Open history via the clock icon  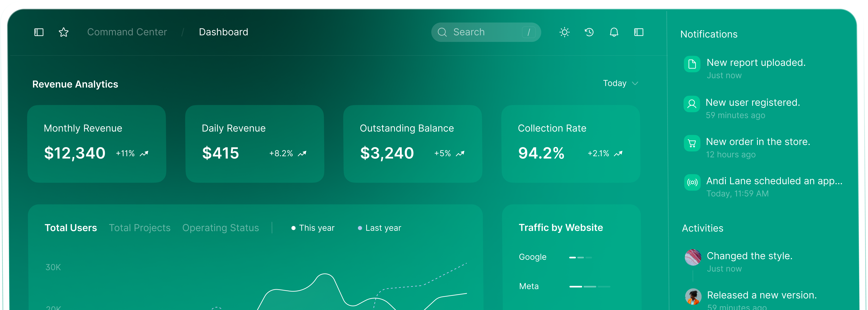[x=589, y=32]
